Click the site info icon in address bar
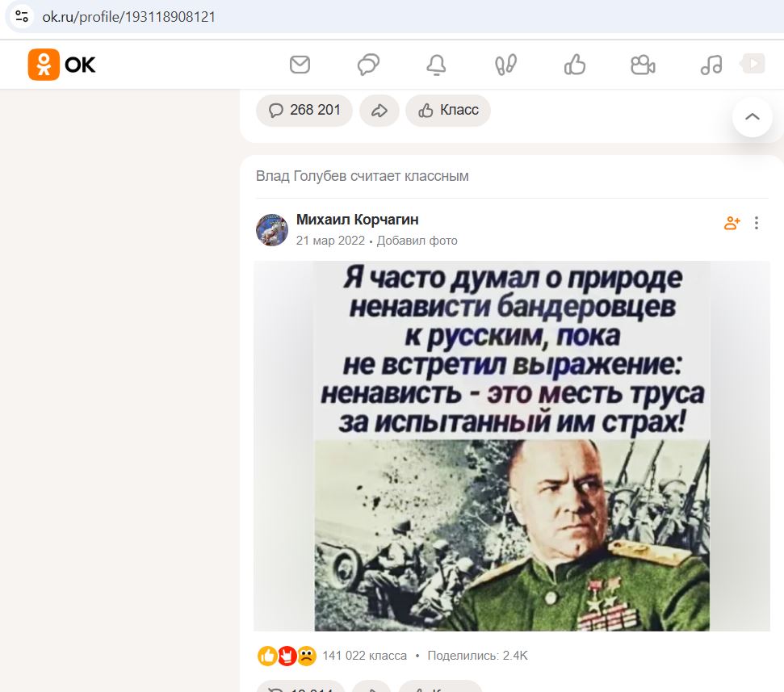Image resolution: width=784 pixels, height=692 pixels. click(22, 16)
